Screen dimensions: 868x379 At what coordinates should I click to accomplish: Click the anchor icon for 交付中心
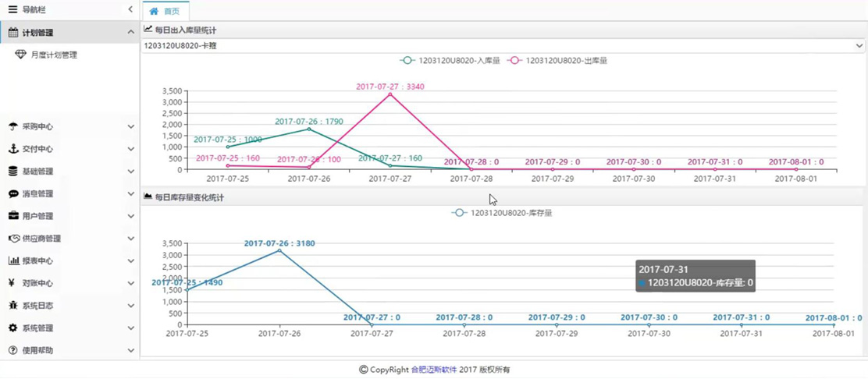[12, 149]
